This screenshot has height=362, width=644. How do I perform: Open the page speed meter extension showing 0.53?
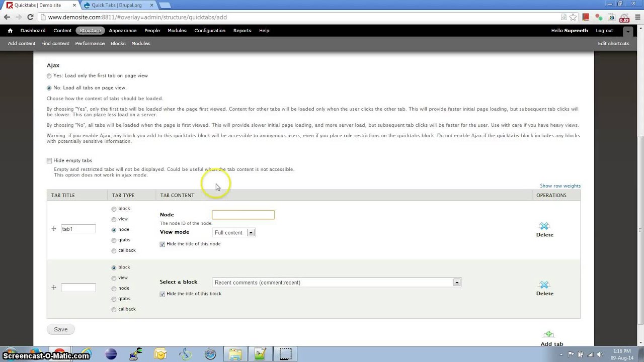point(624,18)
